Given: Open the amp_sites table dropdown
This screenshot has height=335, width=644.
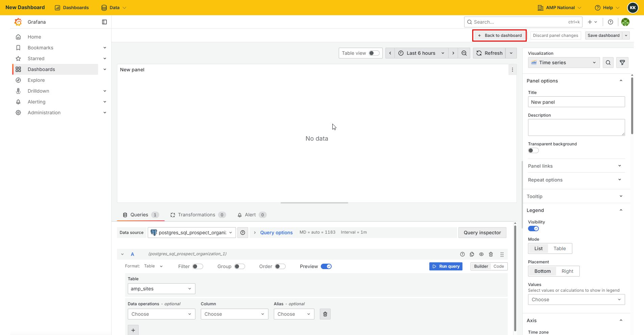Looking at the screenshot, I should 162,289.
